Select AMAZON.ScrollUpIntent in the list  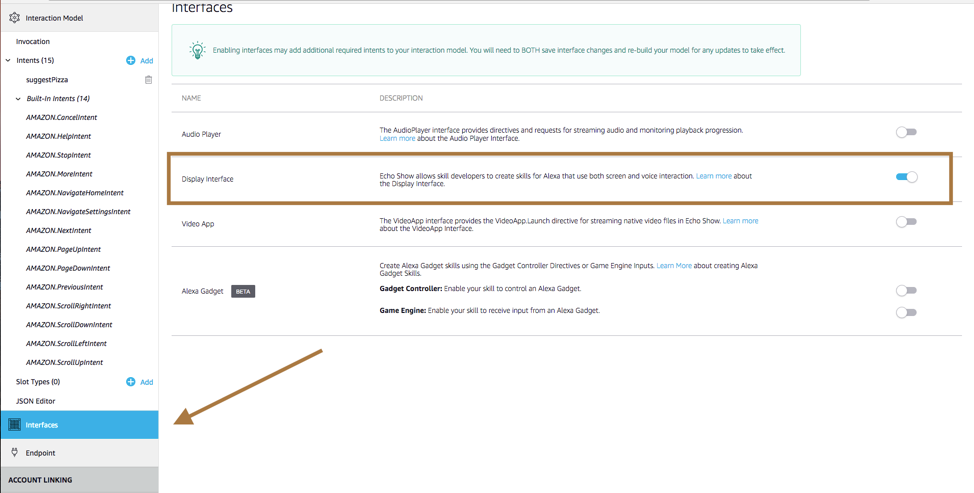pyautogui.click(x=65, y=363)
